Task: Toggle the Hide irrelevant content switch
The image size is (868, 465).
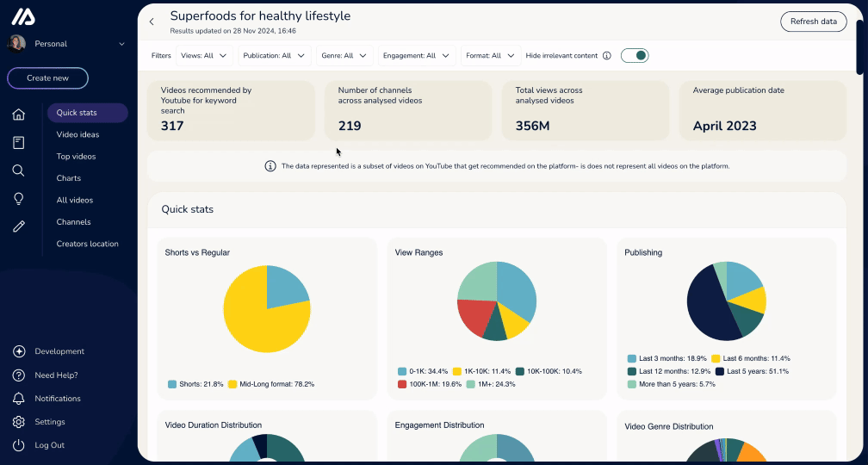Action: 635,55
